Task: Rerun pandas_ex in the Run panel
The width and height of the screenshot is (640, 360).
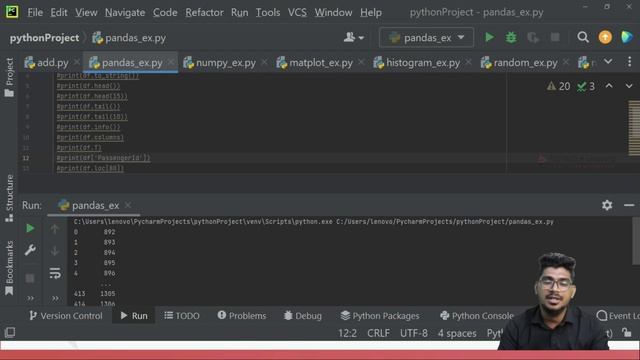Action: (30, 228)
